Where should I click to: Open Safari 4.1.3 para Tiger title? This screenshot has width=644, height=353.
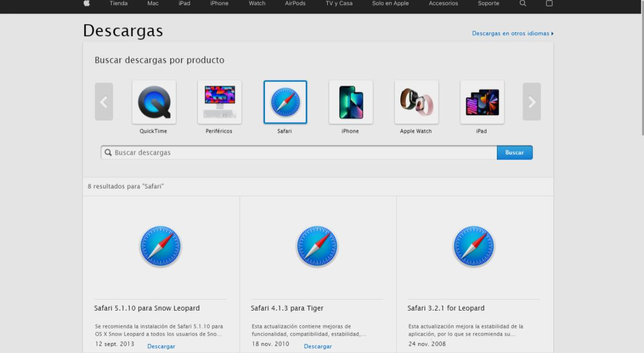(287, 308)
